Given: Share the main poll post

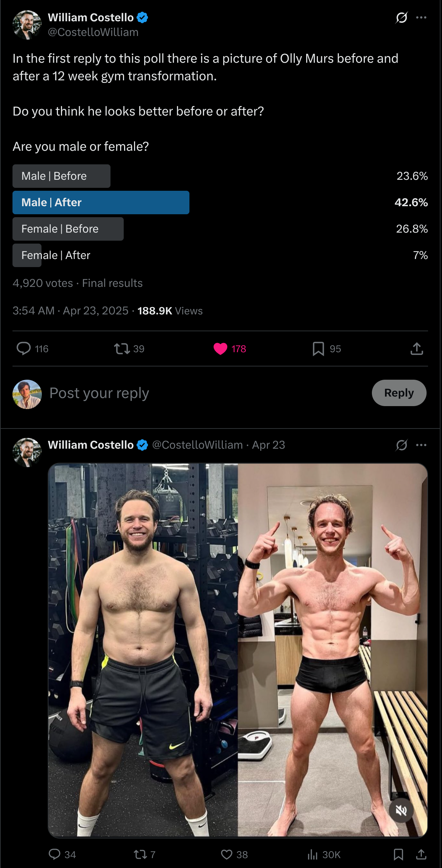Looking at the screenshot, I should 417,349.
